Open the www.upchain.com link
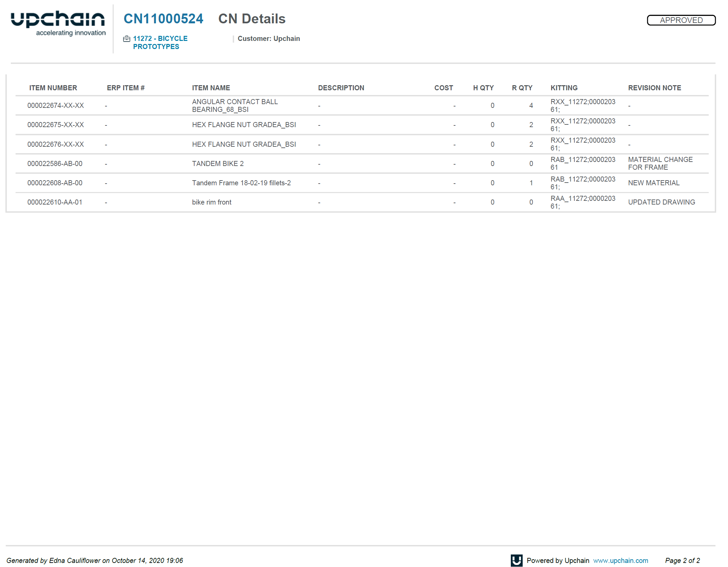728x567 pixels. point(620,561)
